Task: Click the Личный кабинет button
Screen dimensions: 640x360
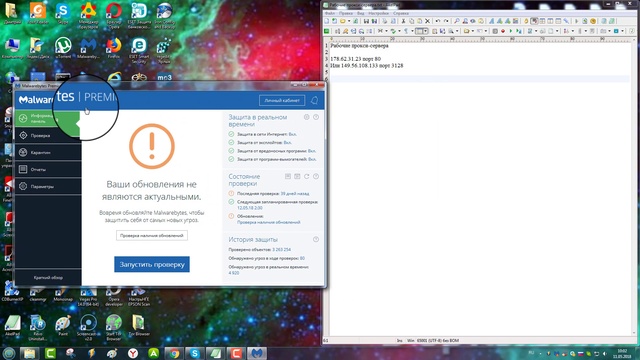Action: coord(282,100)
